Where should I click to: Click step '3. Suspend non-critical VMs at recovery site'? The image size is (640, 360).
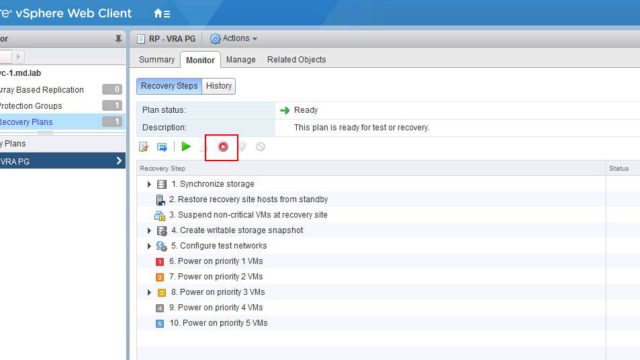(248, 215)
